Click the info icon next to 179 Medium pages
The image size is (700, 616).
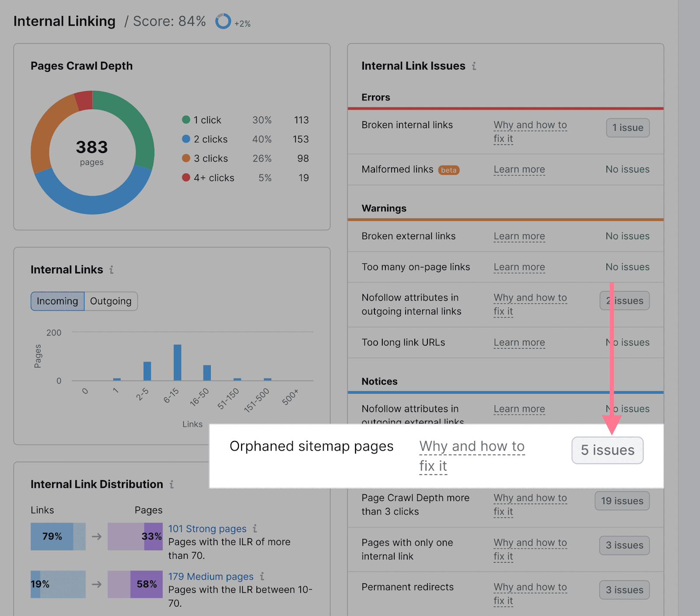[262, 577]
